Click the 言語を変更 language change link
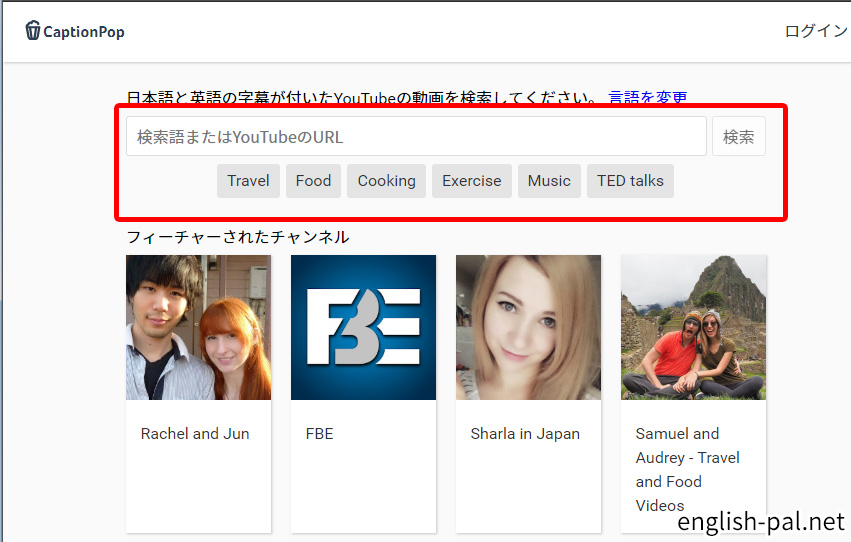Screen dimensions: 851x542 [x=647, y=97]
